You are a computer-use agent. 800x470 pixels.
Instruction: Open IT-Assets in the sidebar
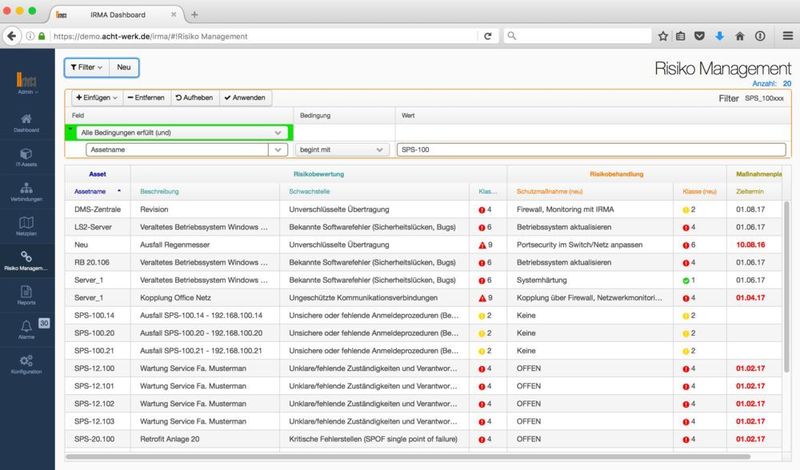[x=26, y=157]
